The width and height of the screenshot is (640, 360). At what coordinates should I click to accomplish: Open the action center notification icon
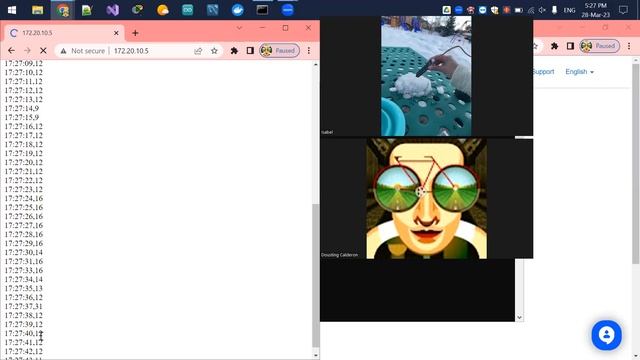623,10
